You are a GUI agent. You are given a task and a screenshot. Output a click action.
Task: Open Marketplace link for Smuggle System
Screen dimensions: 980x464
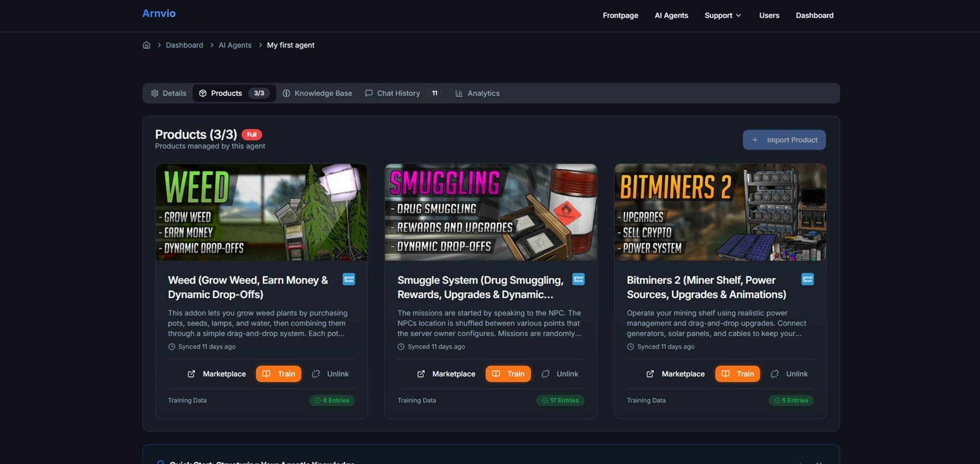tap(446, 374)
